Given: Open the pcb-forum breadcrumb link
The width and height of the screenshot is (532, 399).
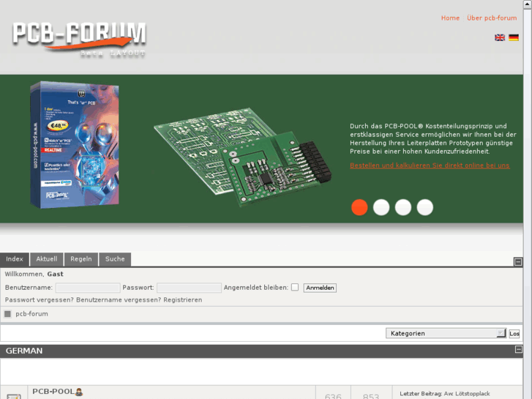Looking at the screenshot, I should 32,314.
